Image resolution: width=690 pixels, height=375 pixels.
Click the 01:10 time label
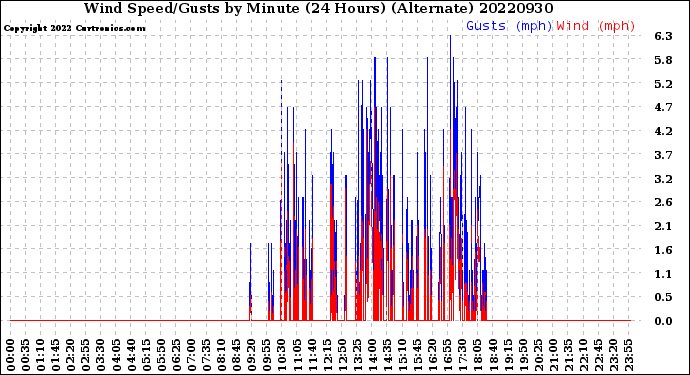(41, 355)
